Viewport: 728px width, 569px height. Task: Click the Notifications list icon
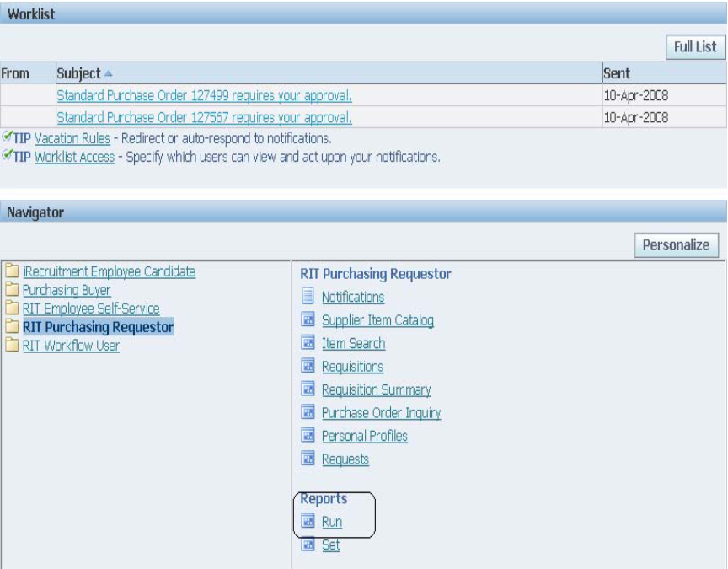[x=308, y=297]
